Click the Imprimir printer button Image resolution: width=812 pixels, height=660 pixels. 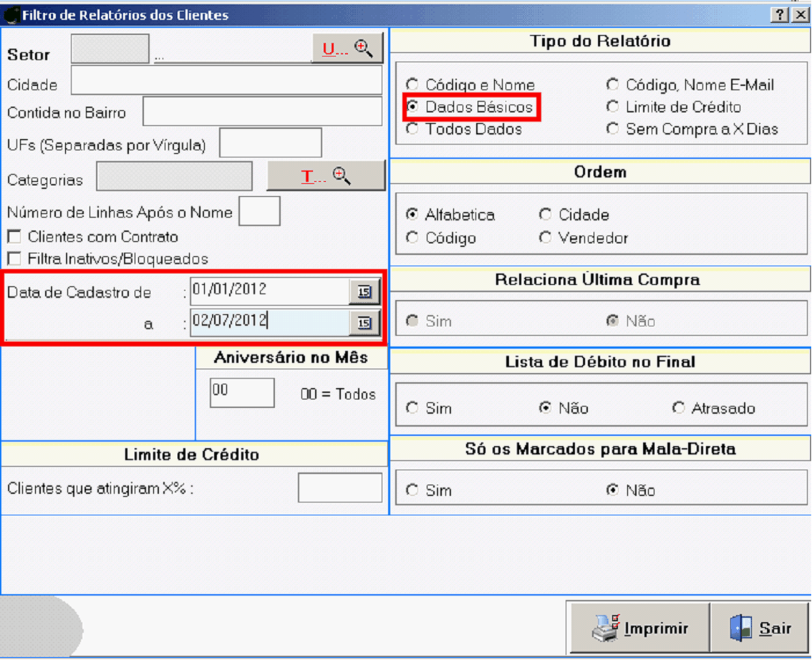[639, 629]
